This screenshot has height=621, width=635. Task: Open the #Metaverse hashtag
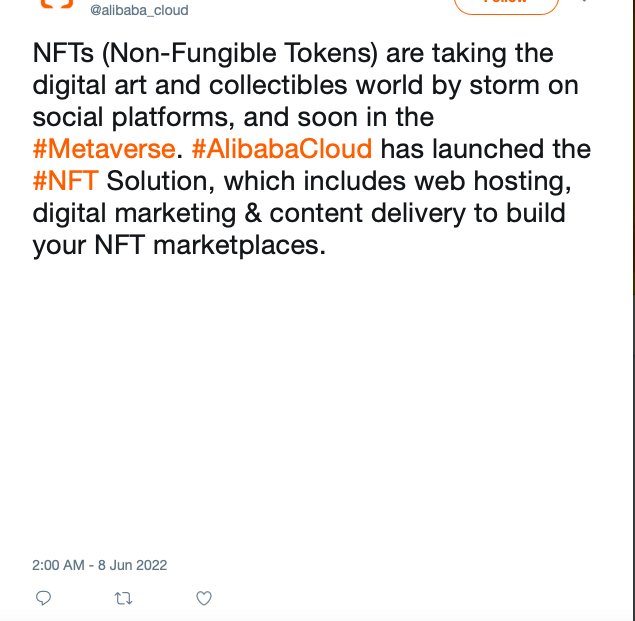click(104, 149)
